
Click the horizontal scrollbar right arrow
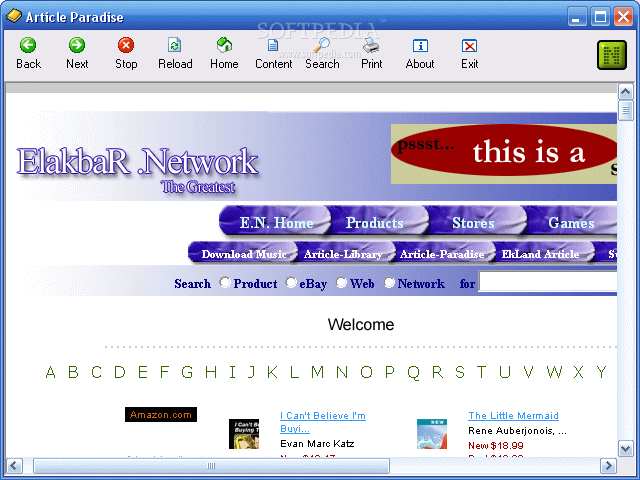click(608, 465)
